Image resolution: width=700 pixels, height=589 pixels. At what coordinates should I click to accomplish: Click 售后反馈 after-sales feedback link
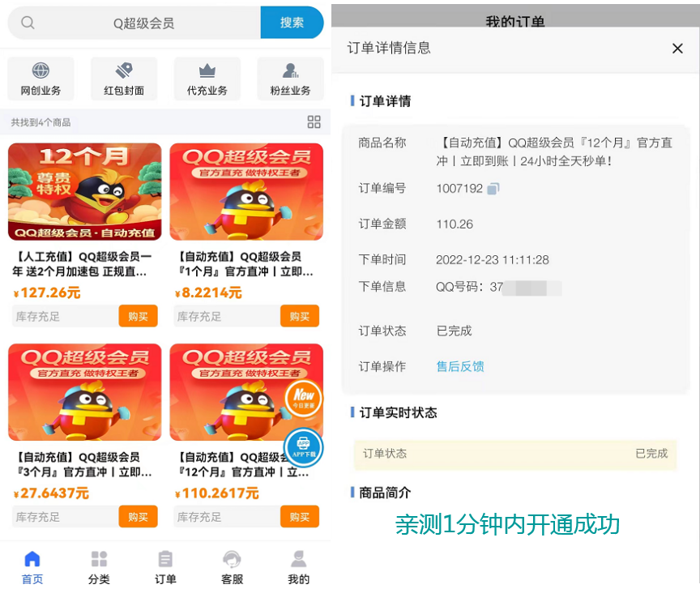(x=460, y=366)
